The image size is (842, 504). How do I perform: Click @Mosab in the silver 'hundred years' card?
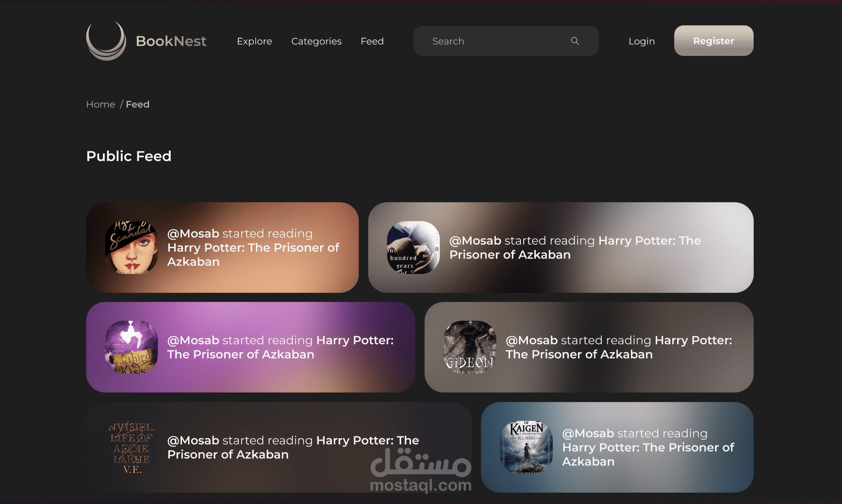tap(475, 241)
